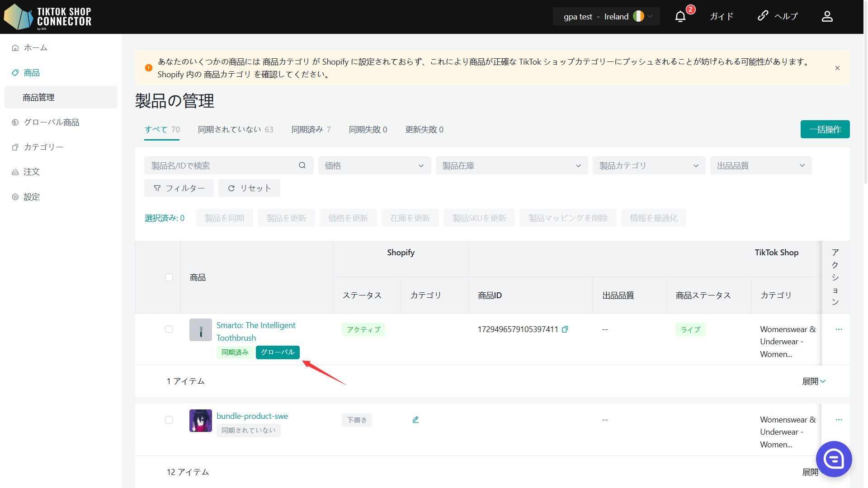Screen dimensions: 868x488
Task: Switch to 同期されていない 63 tab
Action: tap(236, 130)
